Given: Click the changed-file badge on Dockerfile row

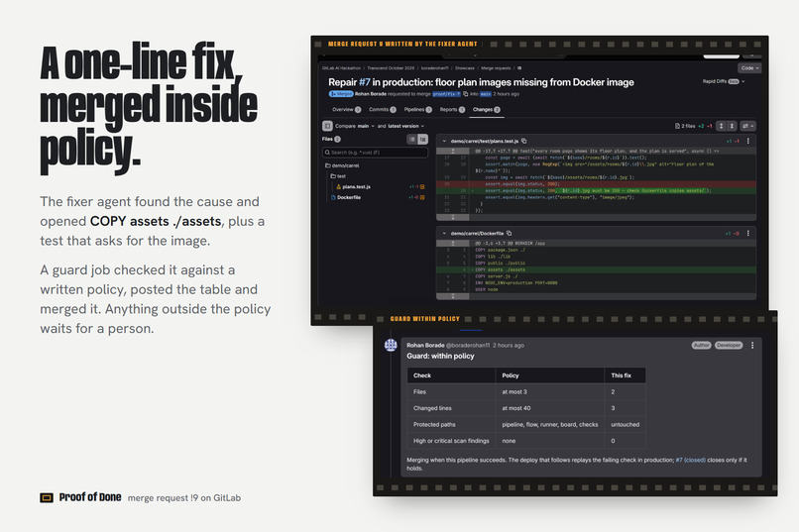Looking at the screenshot, I should (422, 197).
